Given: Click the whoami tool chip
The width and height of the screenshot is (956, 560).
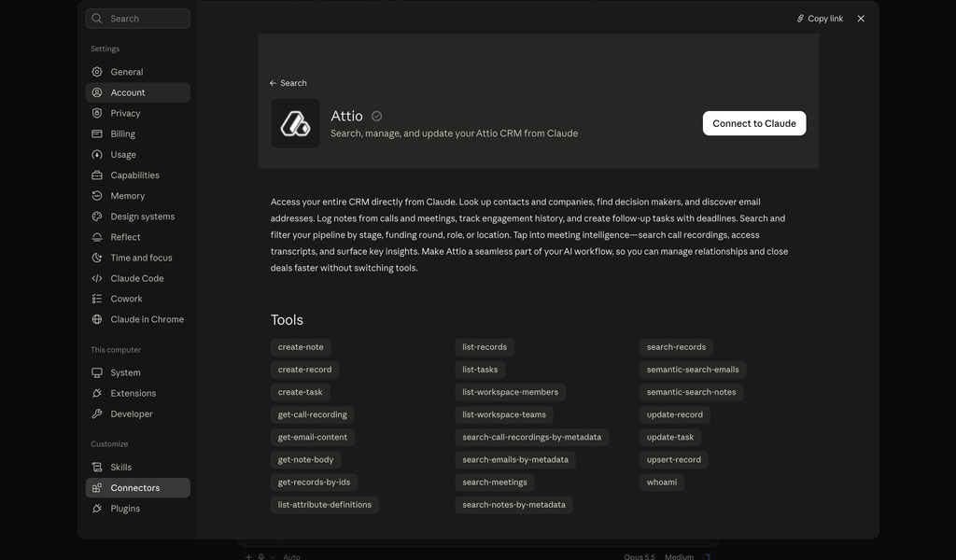Looking at the screenshot, I should point(662,483).
